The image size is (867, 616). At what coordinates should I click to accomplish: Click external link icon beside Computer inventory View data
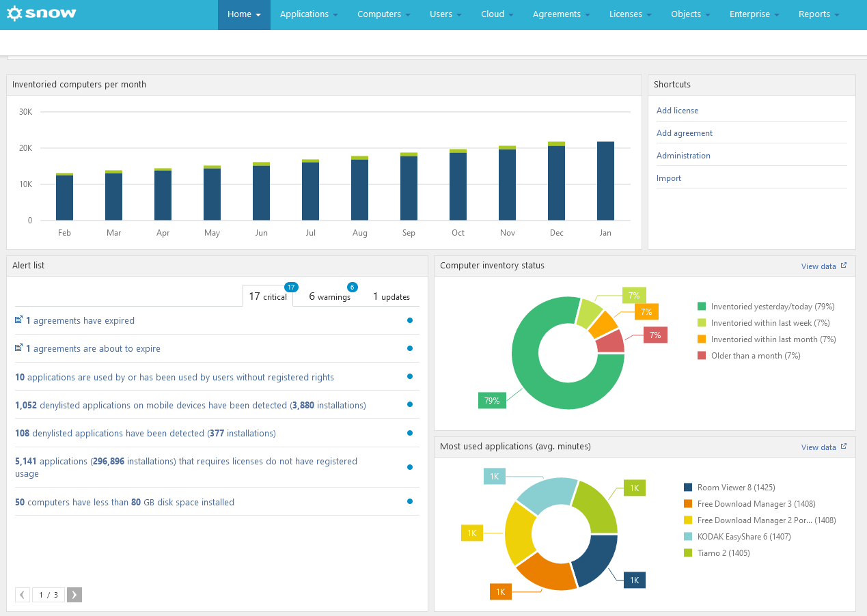(x=844, y=266)
